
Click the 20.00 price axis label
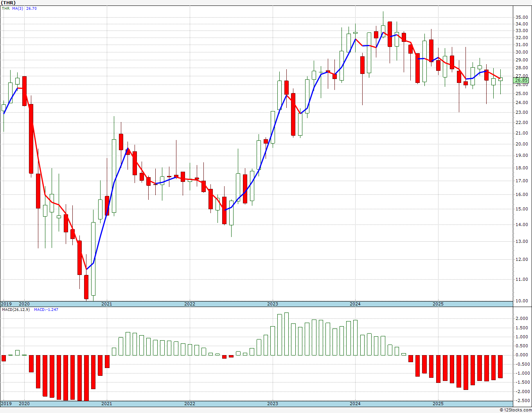[521, 144]
